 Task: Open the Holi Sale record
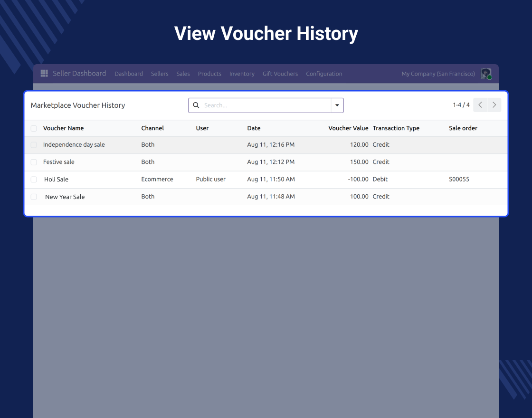(57, 179)
